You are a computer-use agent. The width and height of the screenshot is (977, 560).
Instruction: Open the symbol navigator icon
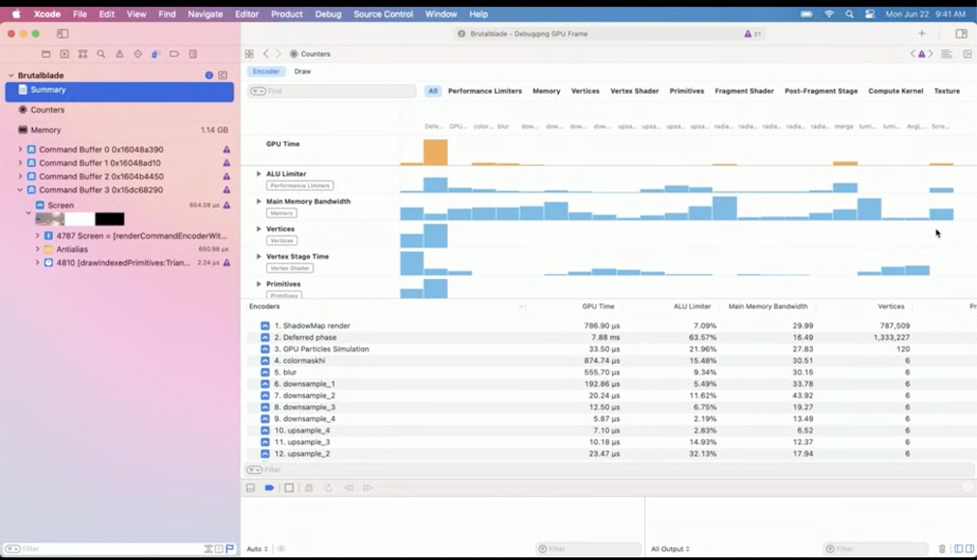coord(83,54)
